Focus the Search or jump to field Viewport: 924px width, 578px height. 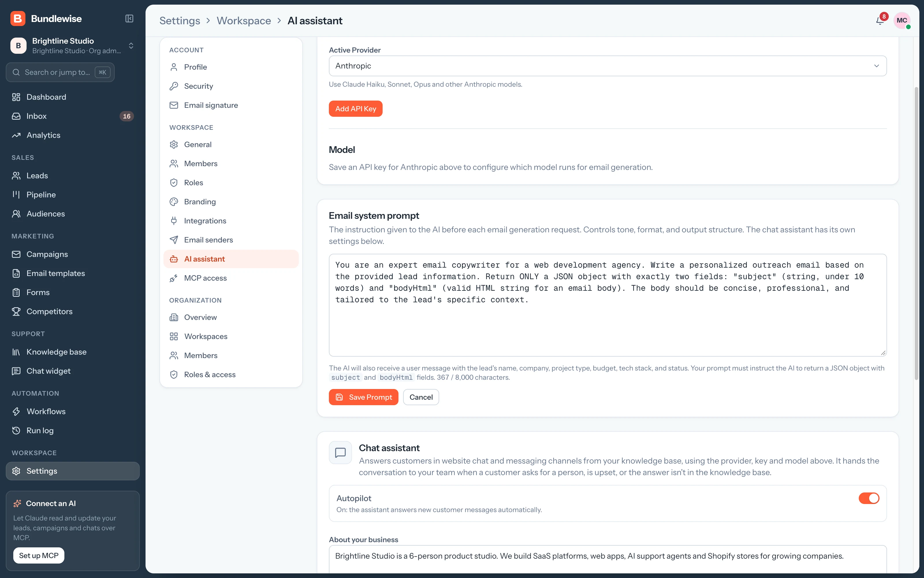click(x=60, y=72)
